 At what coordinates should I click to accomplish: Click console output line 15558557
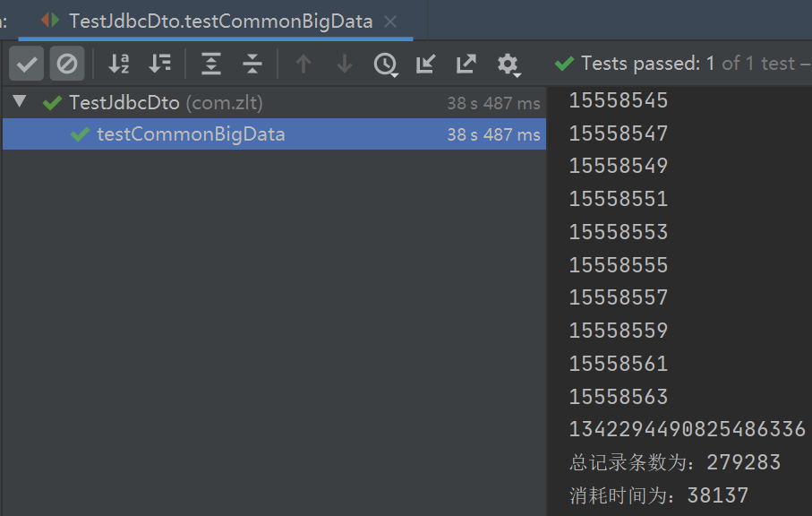tap(619, 297)
